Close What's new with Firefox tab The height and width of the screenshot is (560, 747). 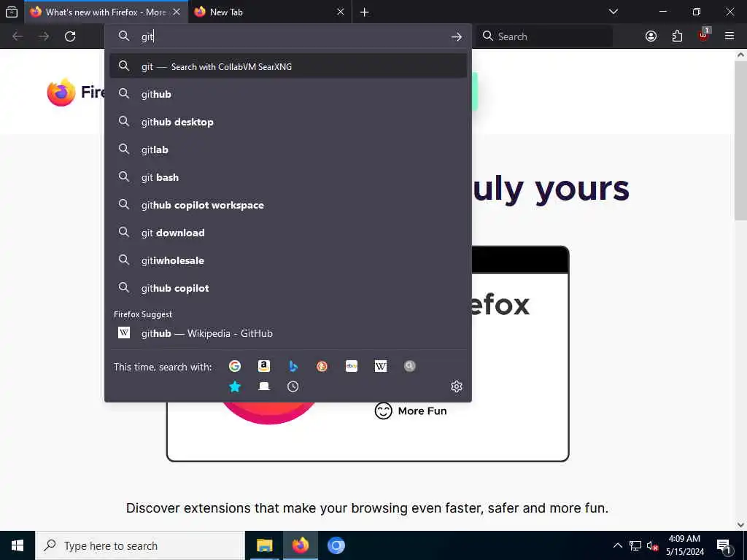pos(177,12)
